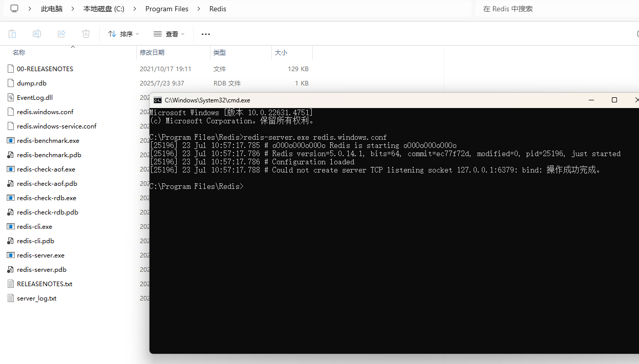Click the EventLog.dll file icon
This screenshot has height=364, width=639.
11,97
